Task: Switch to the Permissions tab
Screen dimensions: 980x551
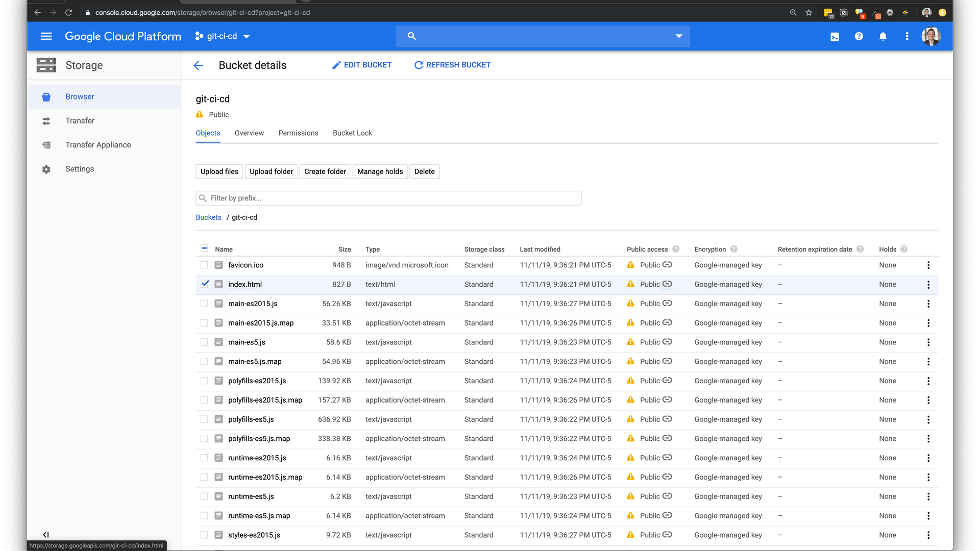Action: coord(298,133)
